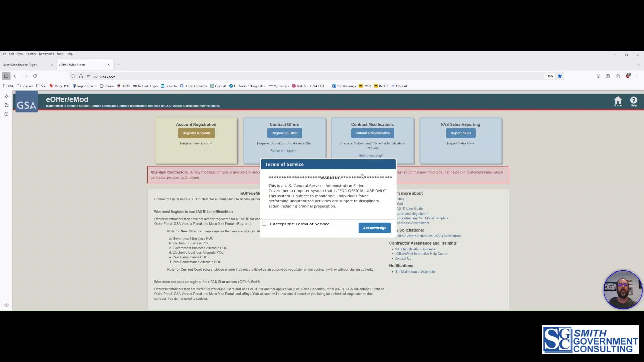Click the Home icon in GSA header
Viewport: 644px width, 362px height.
pos(618,101)
